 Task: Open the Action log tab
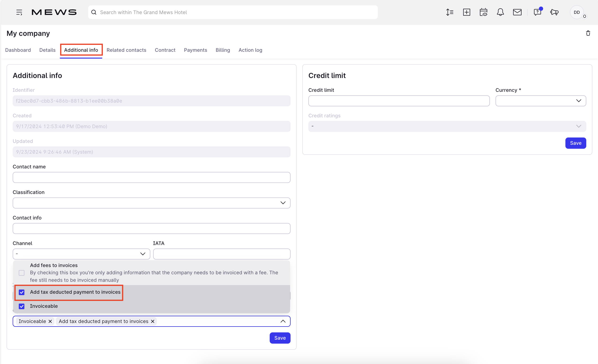250,50
